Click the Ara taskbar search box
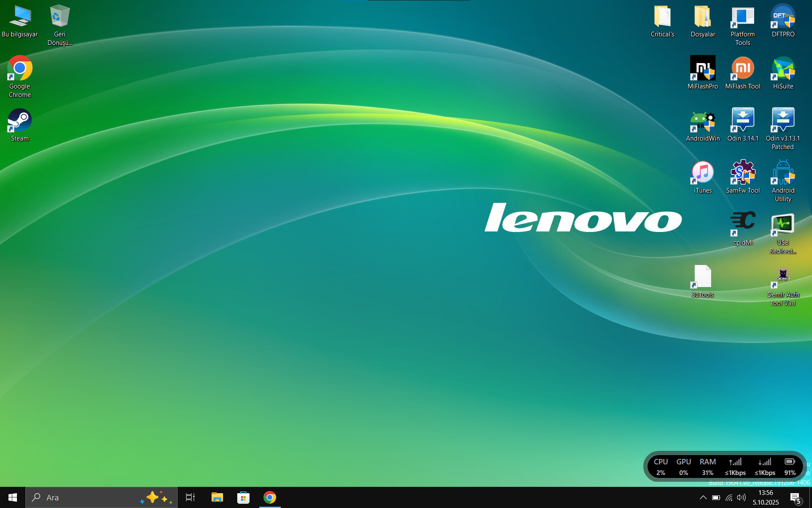 [101, 497]
